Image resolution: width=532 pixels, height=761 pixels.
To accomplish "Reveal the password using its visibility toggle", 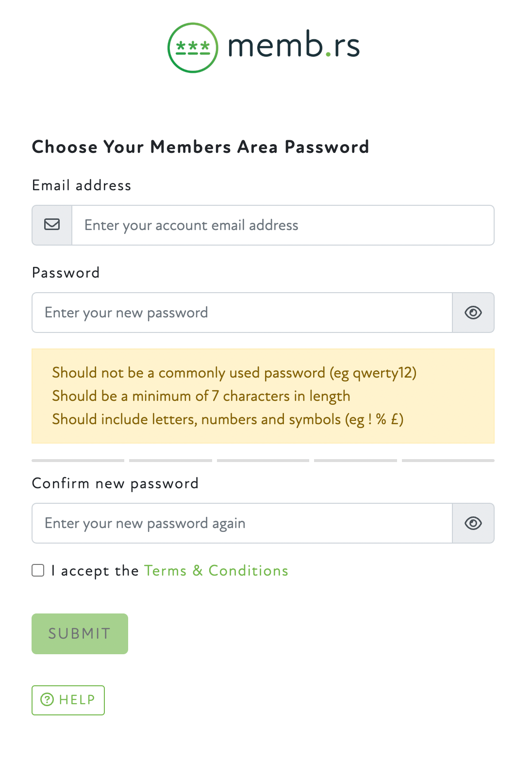I will pyautogui.click(x=473, y=313).
